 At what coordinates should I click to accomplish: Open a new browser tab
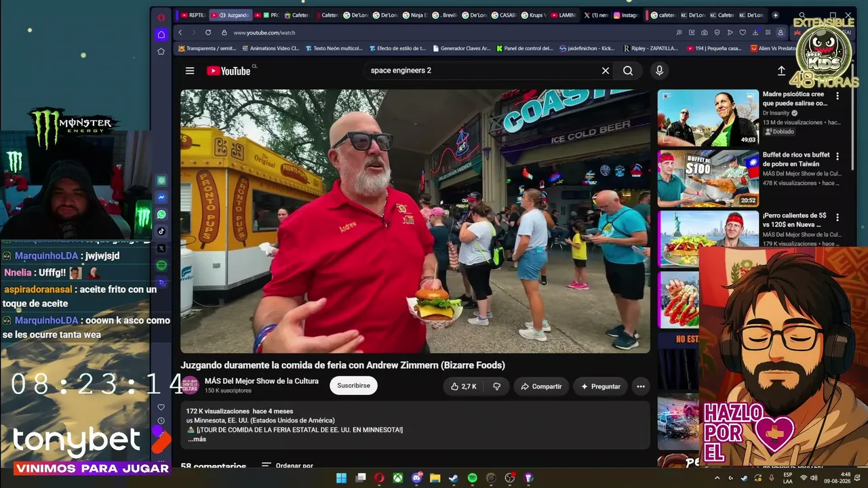(775, 15)
